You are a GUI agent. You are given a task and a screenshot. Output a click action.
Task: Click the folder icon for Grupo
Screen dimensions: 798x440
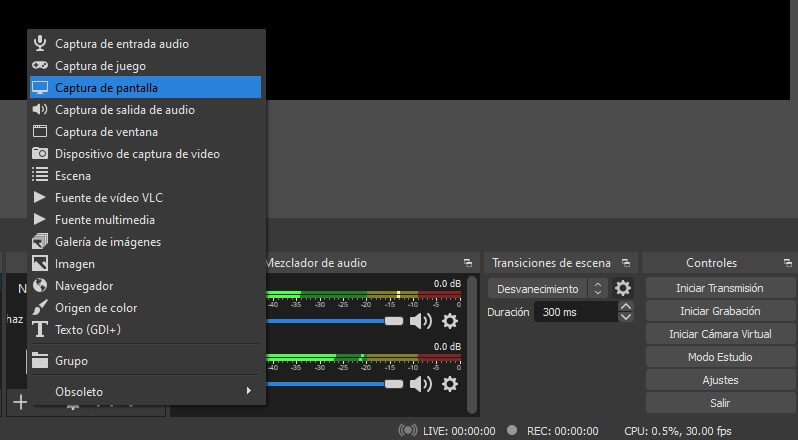40,361
